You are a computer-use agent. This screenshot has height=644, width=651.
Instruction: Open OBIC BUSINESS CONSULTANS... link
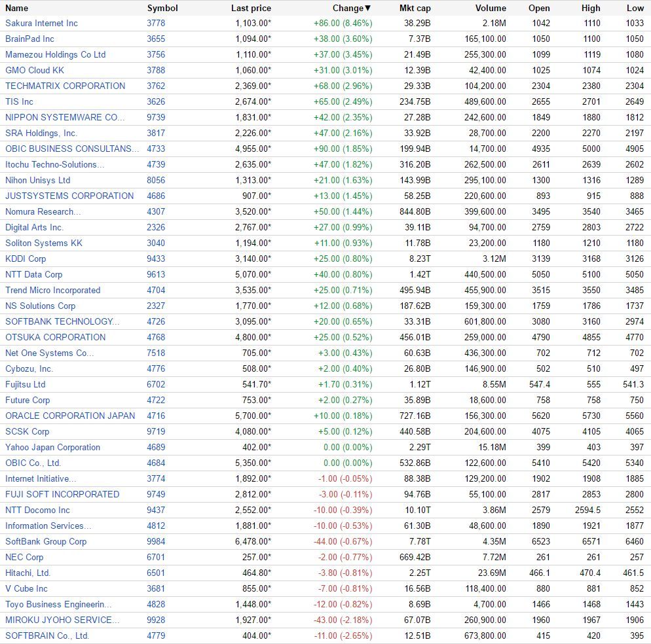coord(72,149)
